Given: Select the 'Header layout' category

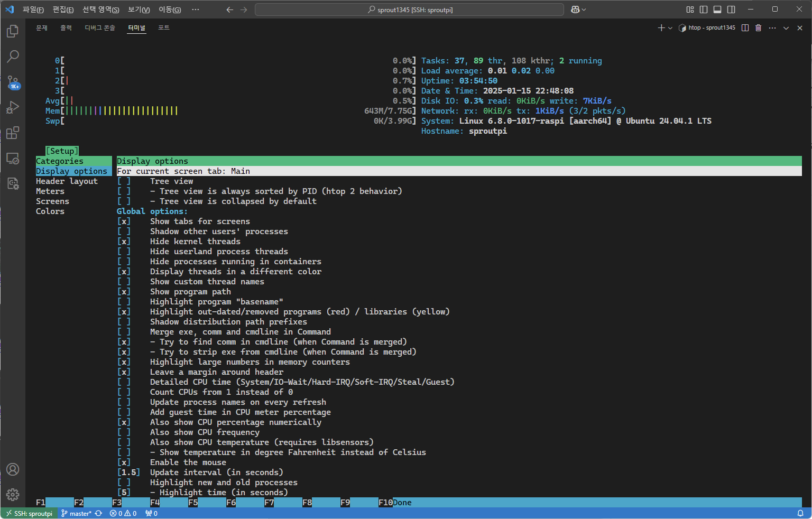Looking at the screenshot, I should 67,181.
